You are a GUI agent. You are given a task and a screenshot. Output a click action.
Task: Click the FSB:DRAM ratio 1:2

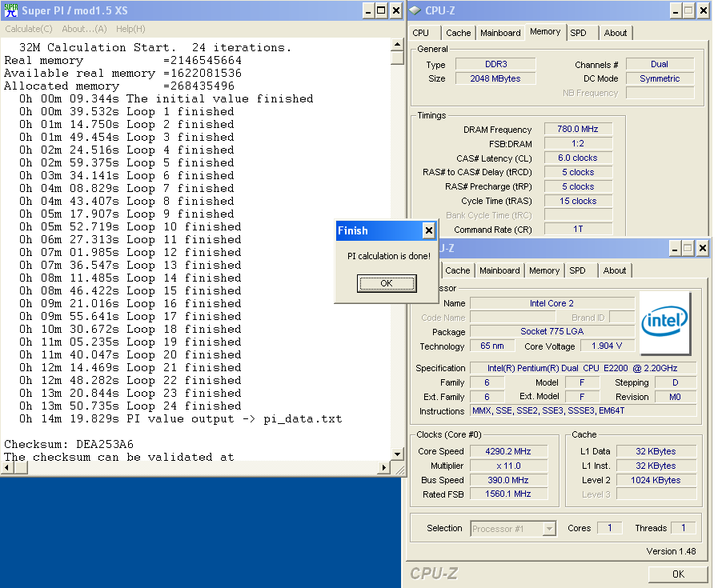[578, 143]
